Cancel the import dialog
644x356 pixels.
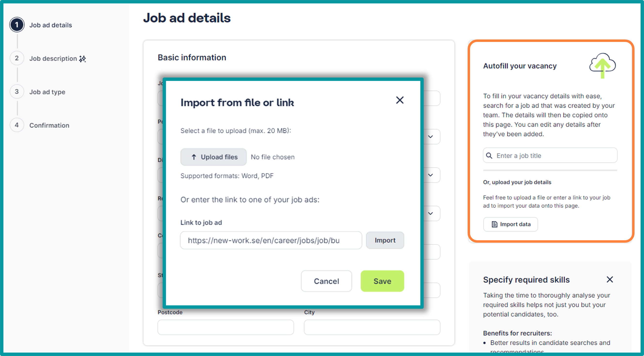coord(326,281)
